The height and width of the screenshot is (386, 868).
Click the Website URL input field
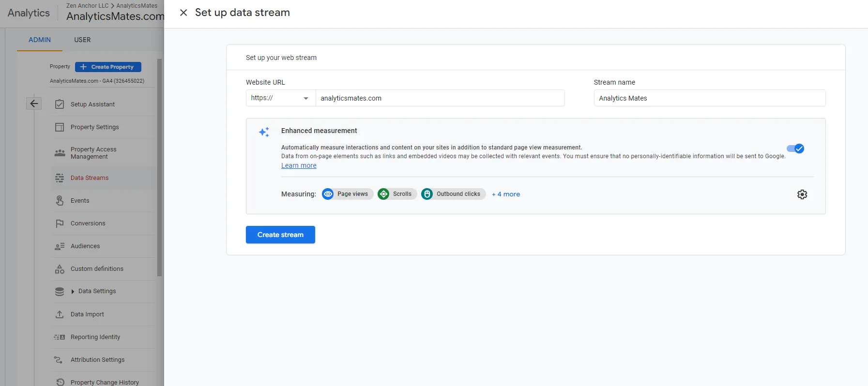(440, 98)
